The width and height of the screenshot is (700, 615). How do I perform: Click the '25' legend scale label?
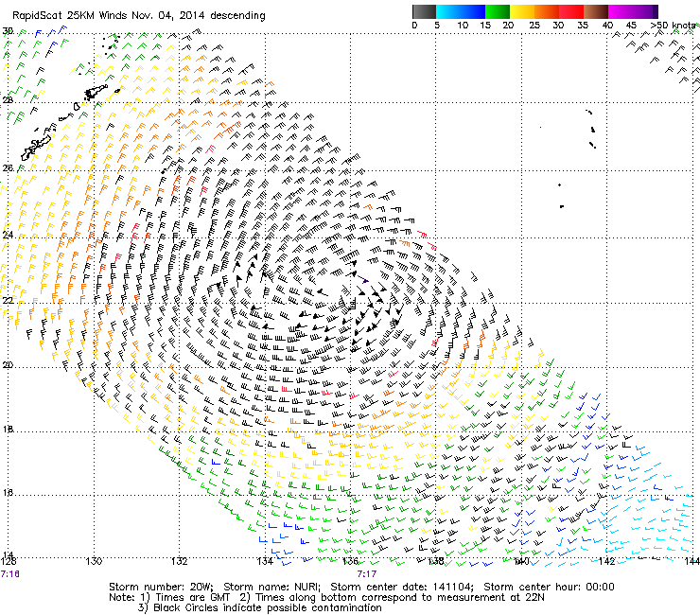click(534, 25)
